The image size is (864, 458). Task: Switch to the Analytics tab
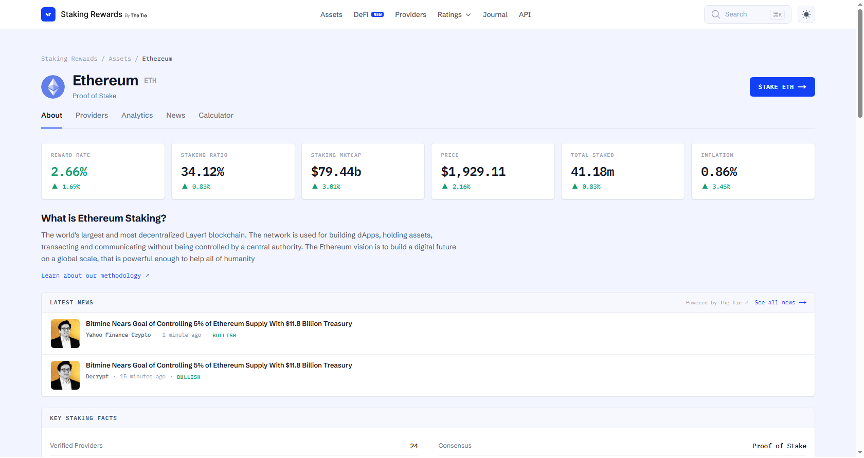coord(137,115)
